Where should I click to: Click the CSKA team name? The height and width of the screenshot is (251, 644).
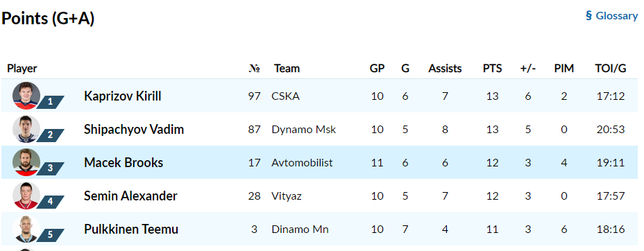click(285, 96)
